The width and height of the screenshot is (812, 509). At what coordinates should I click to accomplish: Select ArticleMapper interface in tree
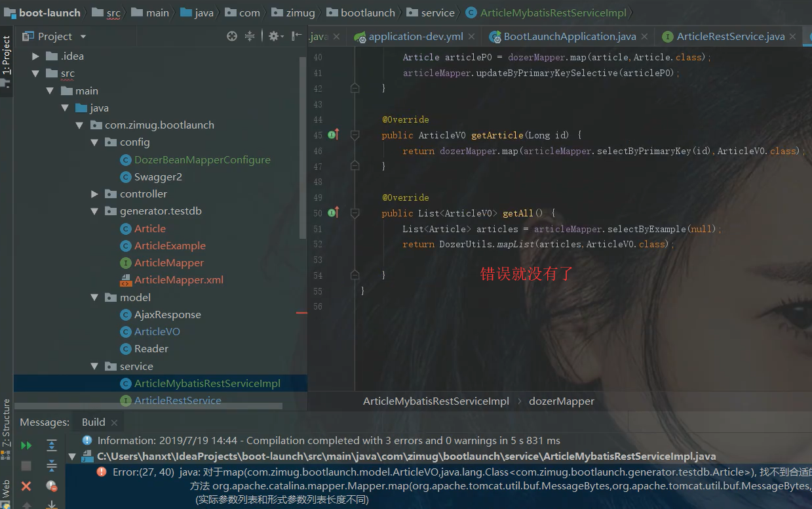click(169, 262)
